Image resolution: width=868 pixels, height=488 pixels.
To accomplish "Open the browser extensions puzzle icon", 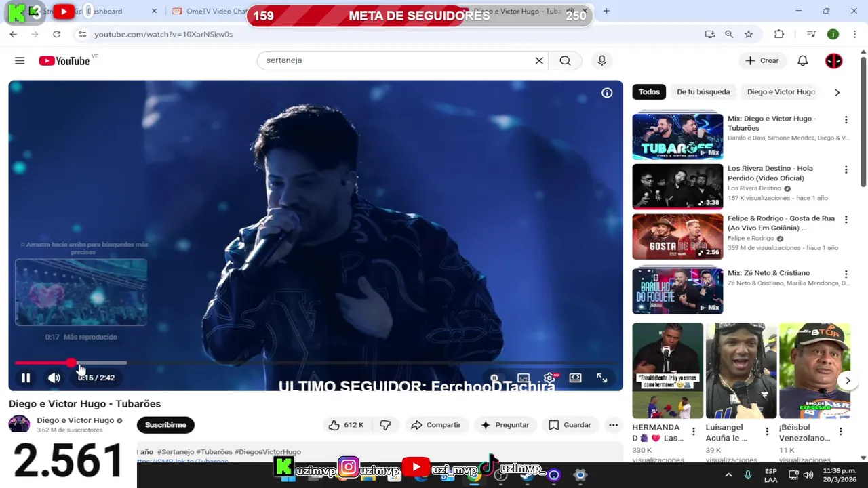I will click(779, 34).
